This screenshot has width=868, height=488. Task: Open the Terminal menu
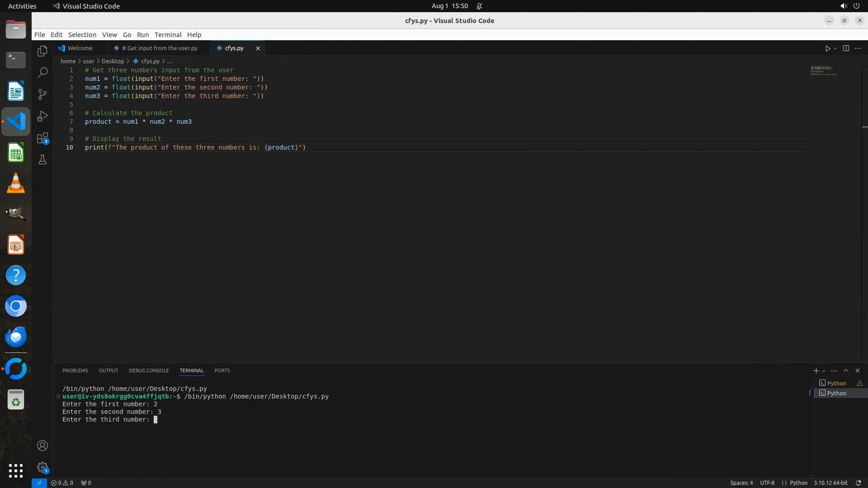pyautogui.click(x=168, y=35)
